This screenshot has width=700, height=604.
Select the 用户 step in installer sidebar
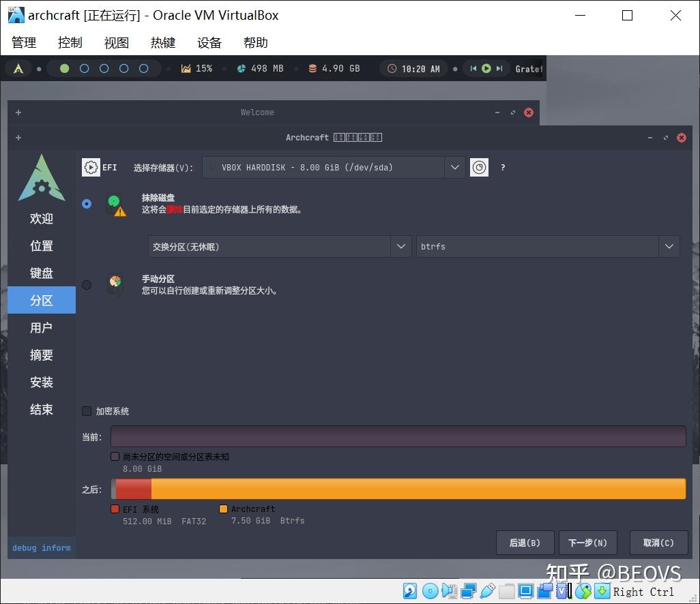41,327
